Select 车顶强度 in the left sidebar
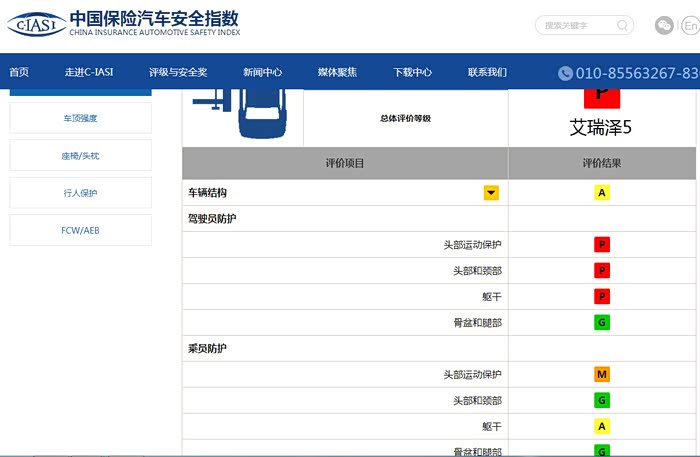The width and height of the screenshot is (700, 457). point(80,118)
